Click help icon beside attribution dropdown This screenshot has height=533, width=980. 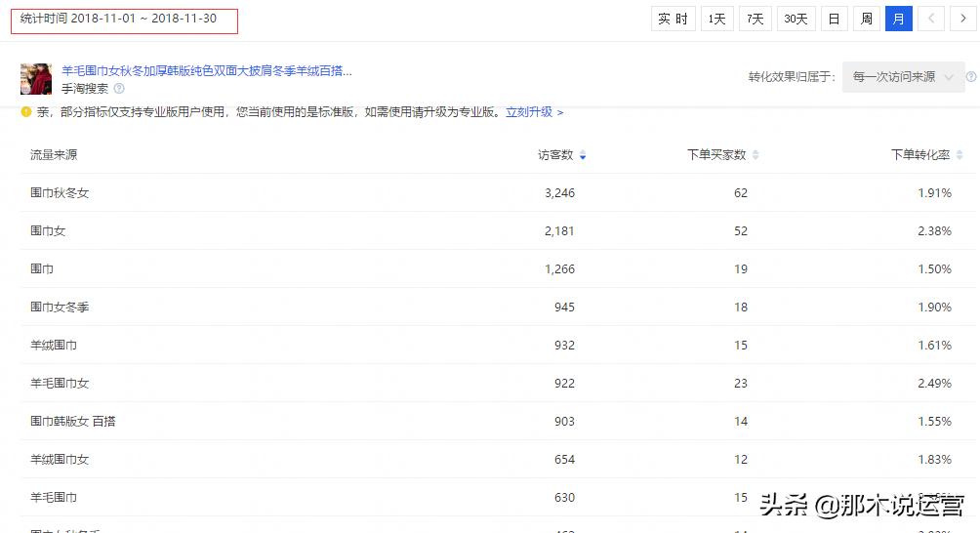[971, 77]
